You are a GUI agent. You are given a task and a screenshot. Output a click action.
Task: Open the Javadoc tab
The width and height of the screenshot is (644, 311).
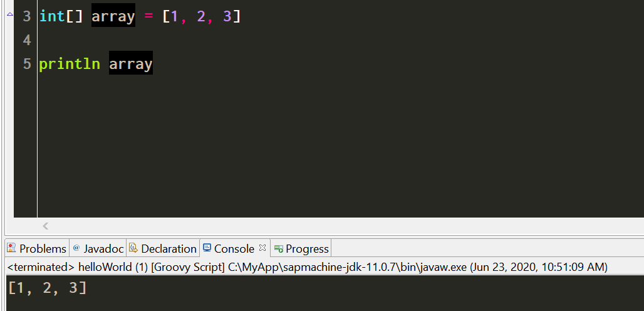[x=98, y=248]
